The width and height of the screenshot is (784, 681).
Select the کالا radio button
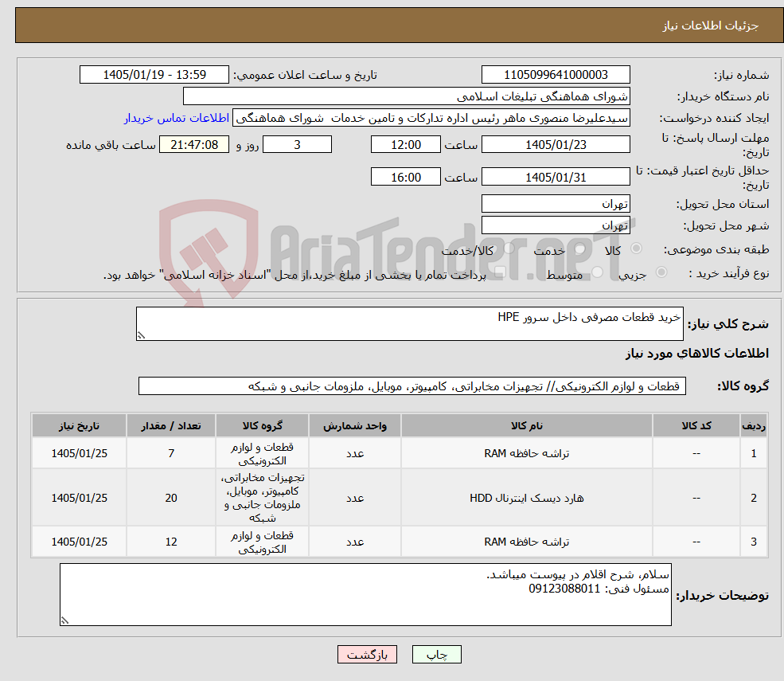click(637, 249)
